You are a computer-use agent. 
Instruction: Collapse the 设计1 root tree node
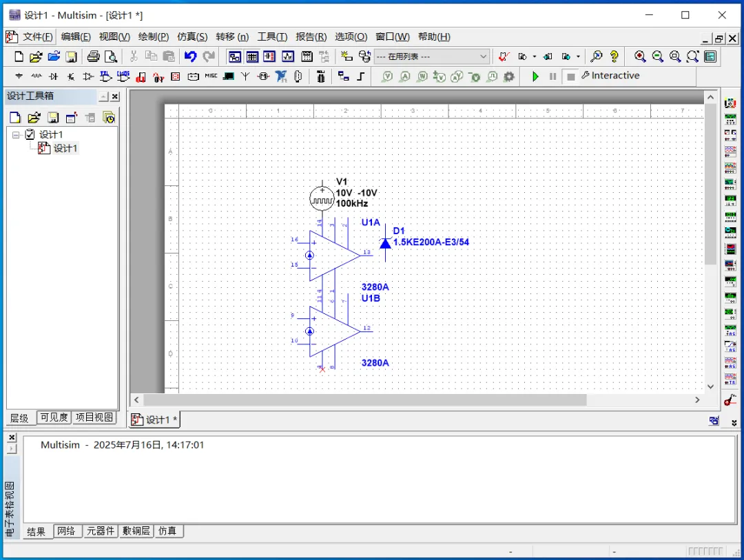[x=16, y=135]
